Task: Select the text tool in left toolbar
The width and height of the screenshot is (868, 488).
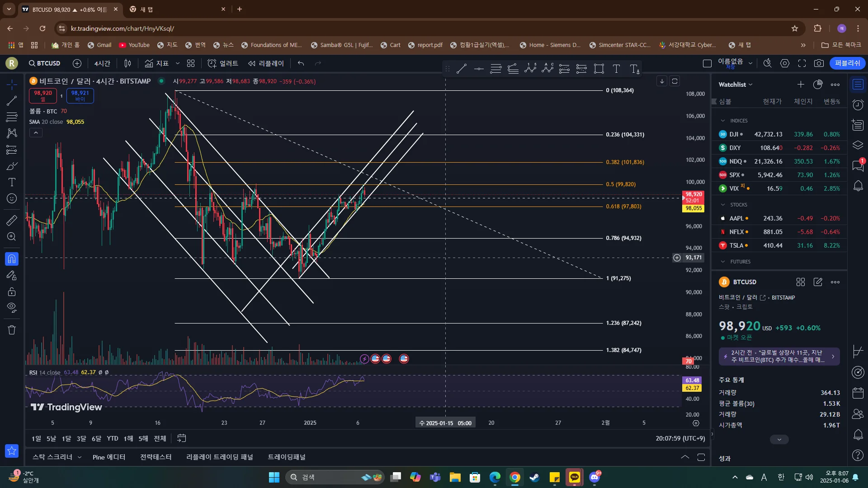Action: tap(12, 182)
